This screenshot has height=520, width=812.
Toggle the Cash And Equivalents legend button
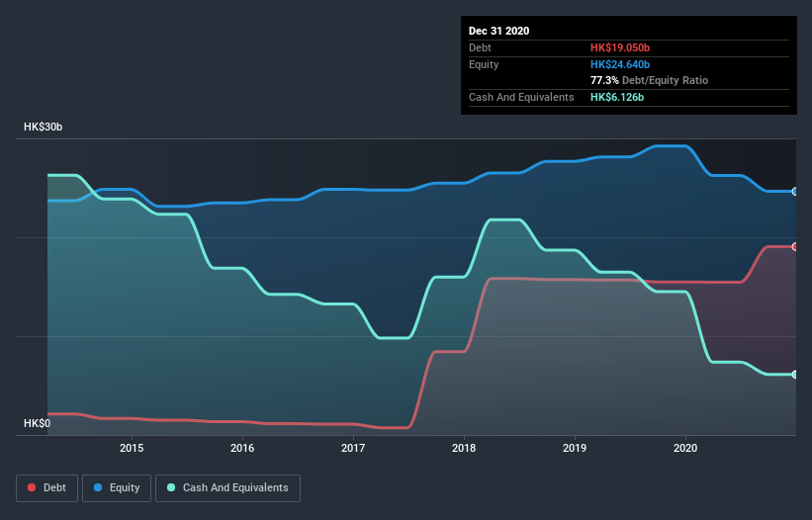227,488
